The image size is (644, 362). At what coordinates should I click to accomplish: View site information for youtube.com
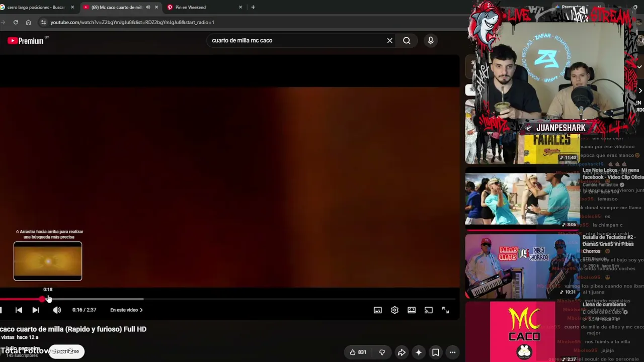[x=43, y=22]
